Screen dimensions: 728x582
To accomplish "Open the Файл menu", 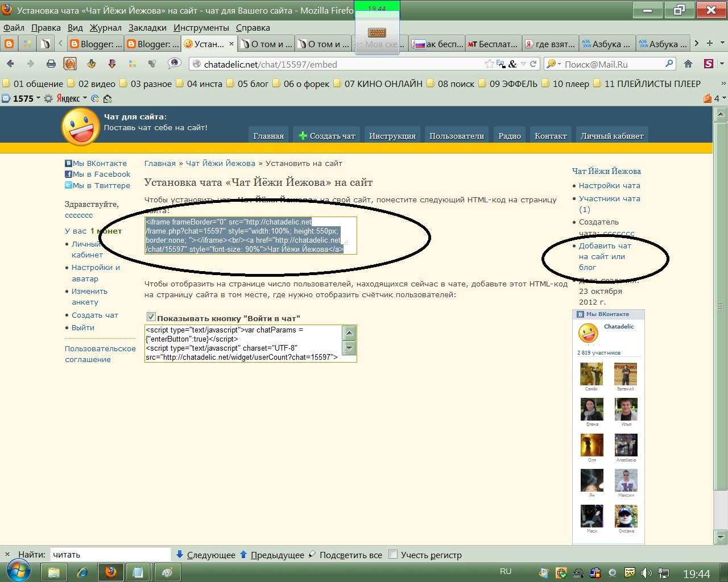I will click(14, 27).
